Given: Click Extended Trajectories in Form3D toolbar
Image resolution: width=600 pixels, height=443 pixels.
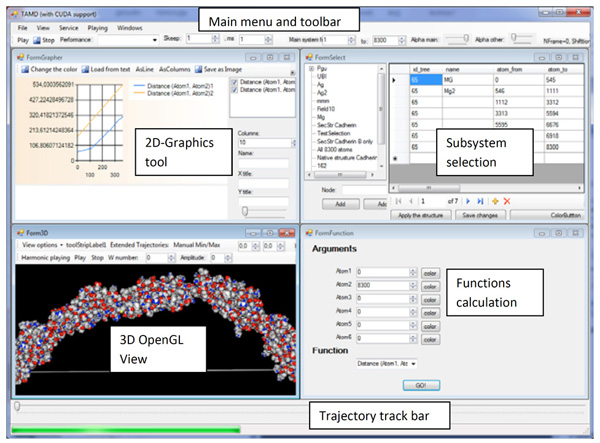Looking at the screenshot, I should pos(139,245).
